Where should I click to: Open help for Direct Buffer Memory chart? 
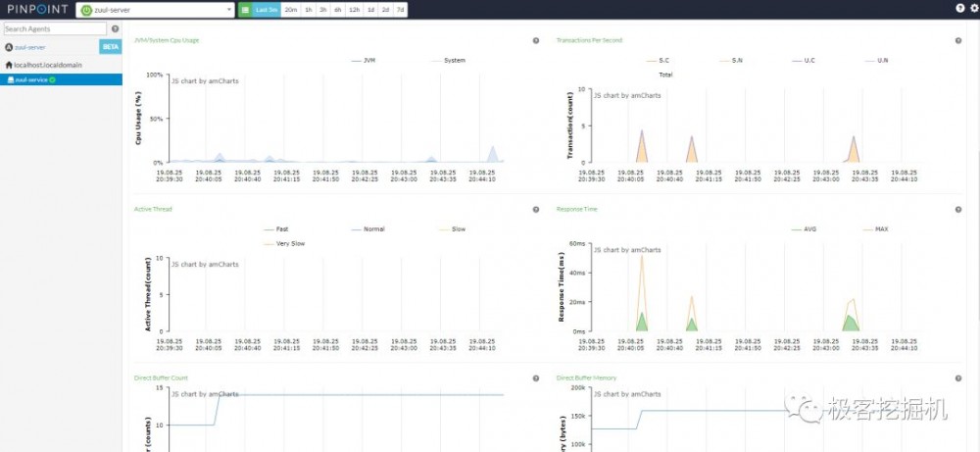click(958, 378)
